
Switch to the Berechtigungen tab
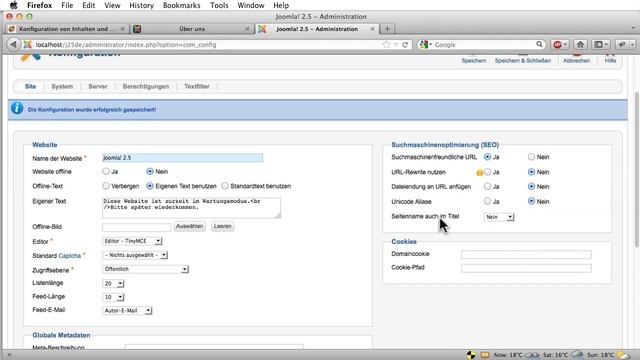(146, 87)
